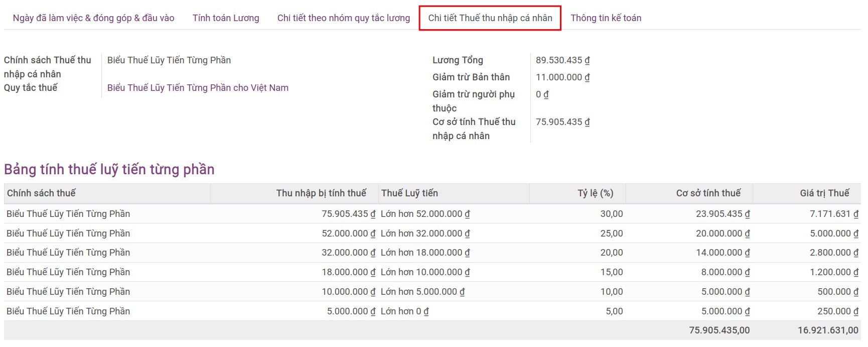This screenshot has width=868, height=347.
Task: Select the table row 'Lớn hơn 32.000.000 ₫'
Action: click(x=432, y=234)
